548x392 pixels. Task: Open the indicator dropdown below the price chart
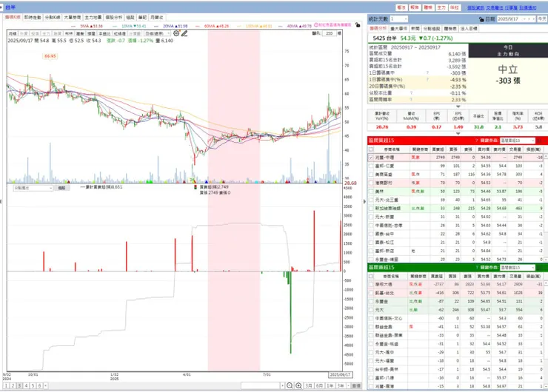click(33, 188)
